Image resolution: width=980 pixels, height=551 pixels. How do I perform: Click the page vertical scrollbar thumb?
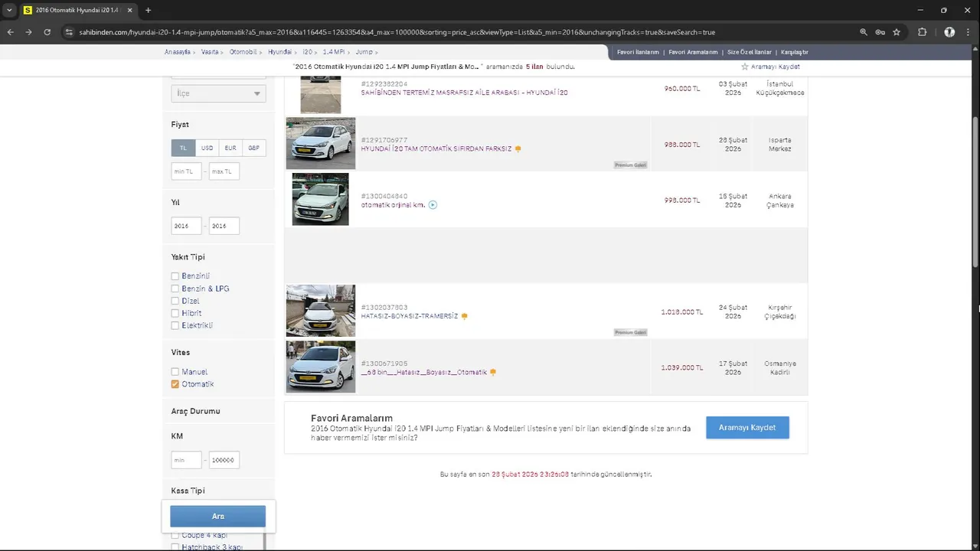coord(975,191)
